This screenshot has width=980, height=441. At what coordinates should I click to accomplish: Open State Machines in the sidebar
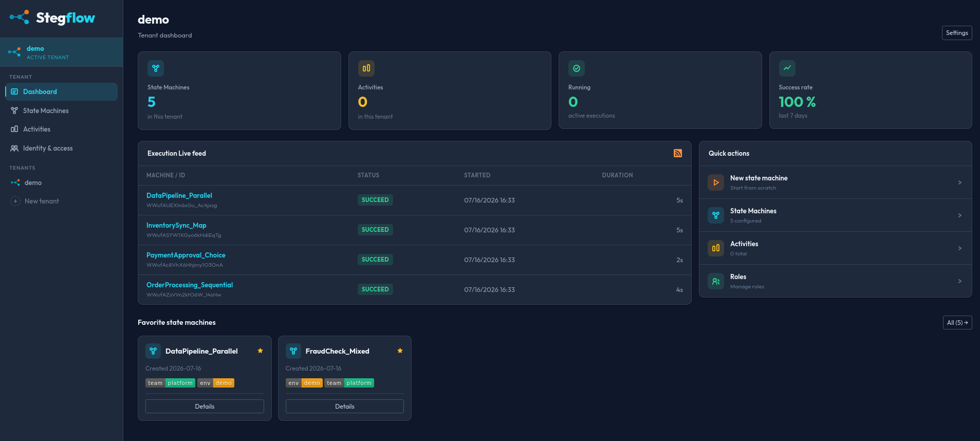pyautogui.click(x=61, y=111)
